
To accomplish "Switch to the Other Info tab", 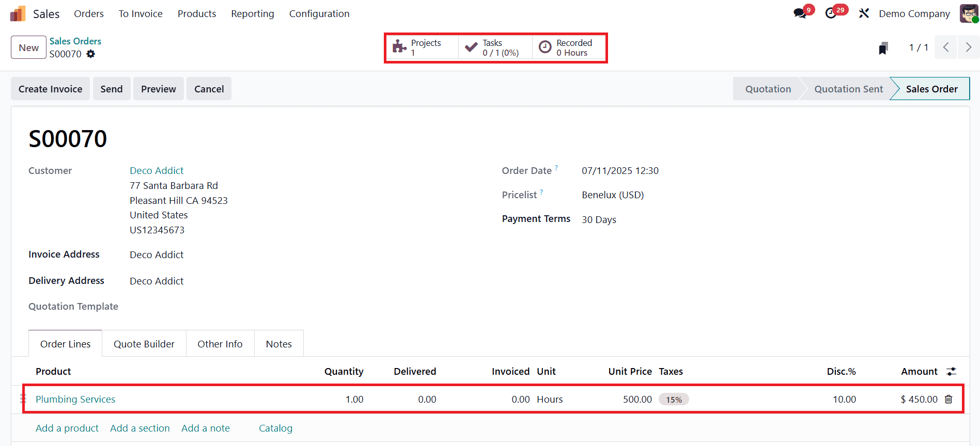I will click(220, 344).
